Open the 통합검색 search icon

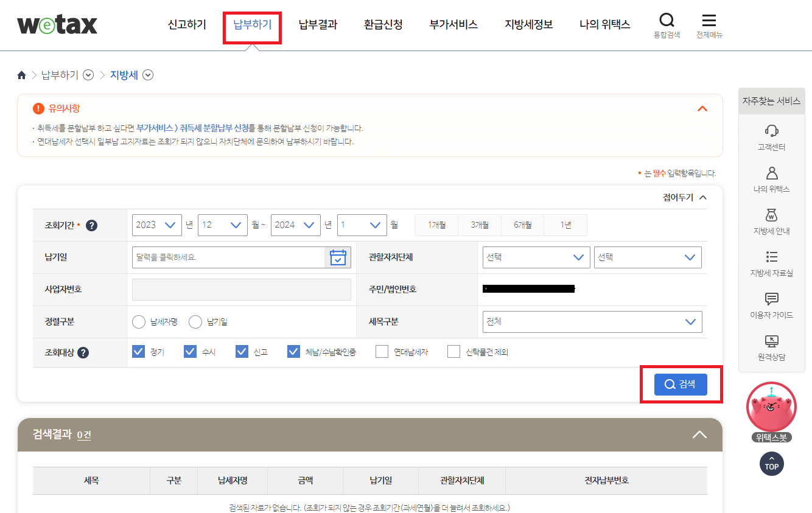(667, 19)
